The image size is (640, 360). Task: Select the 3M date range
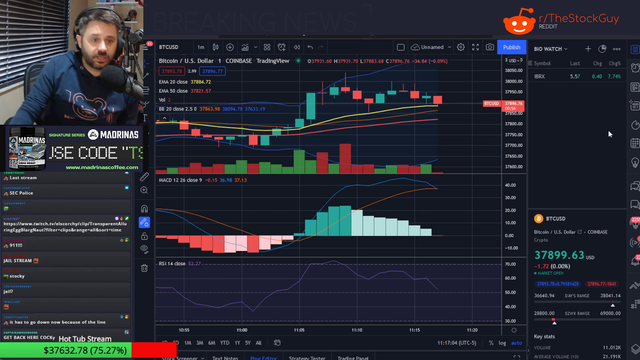pyautogui.click(x=200, y=343)
